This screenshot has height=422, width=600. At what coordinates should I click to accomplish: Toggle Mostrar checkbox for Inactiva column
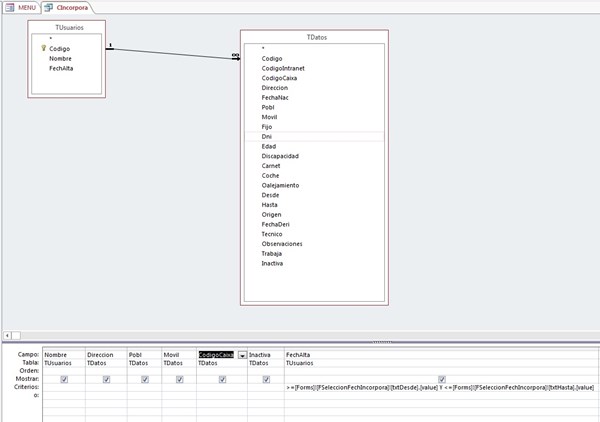point(265,379)
